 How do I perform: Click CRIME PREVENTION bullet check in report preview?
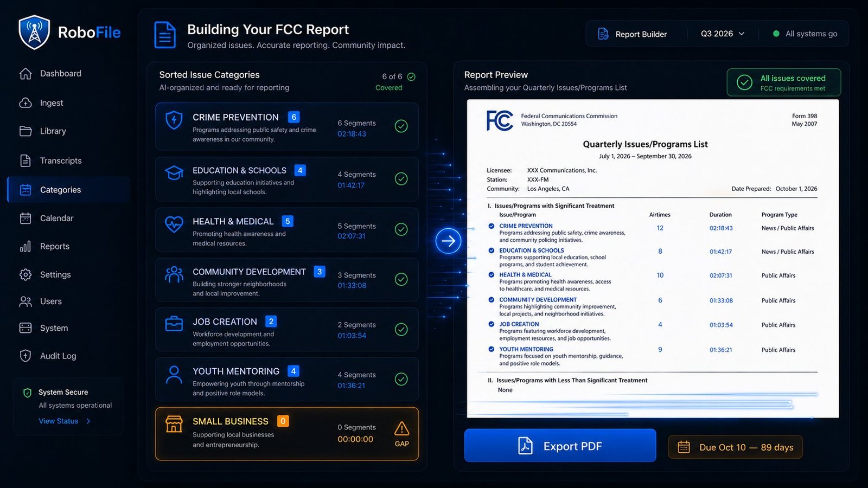pos(492,226)
